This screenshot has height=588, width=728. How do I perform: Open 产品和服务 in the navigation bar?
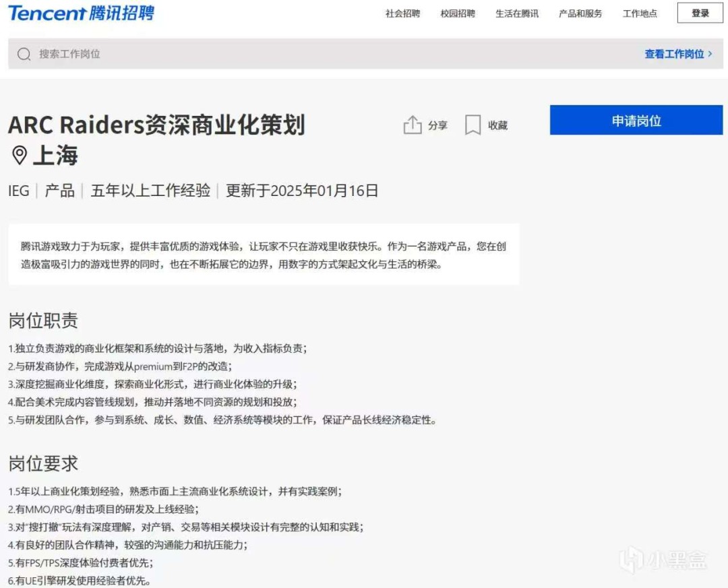pyautogui.click(x=580, y=13)
